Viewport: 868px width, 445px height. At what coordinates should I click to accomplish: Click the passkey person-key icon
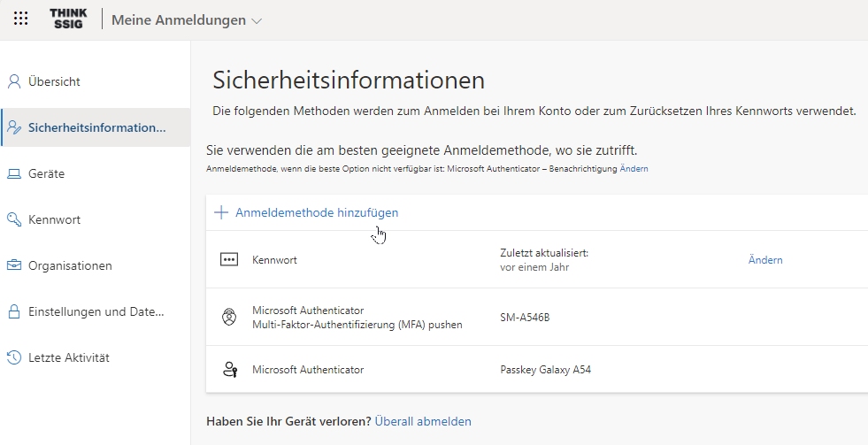(x=230, y=369)
